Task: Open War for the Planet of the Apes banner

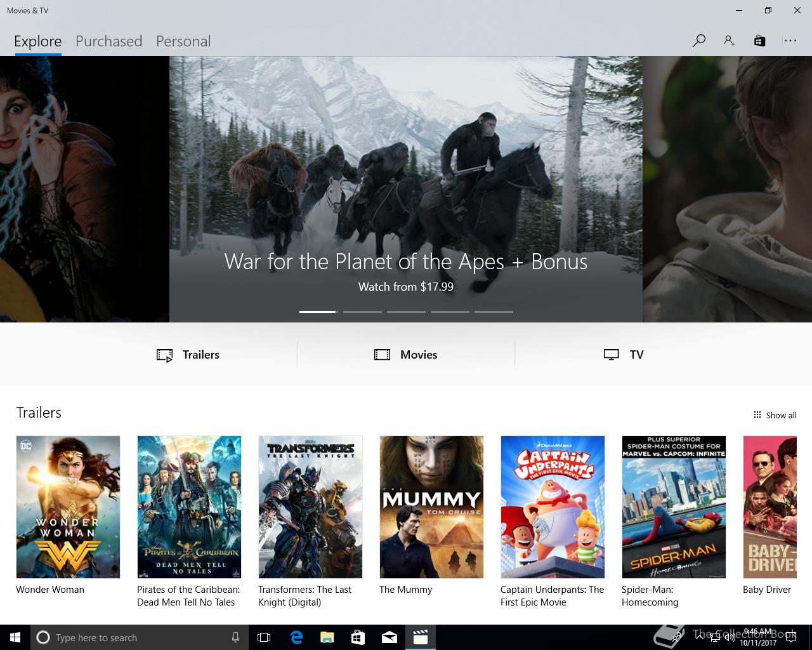Action: click(x=406, y=189)
